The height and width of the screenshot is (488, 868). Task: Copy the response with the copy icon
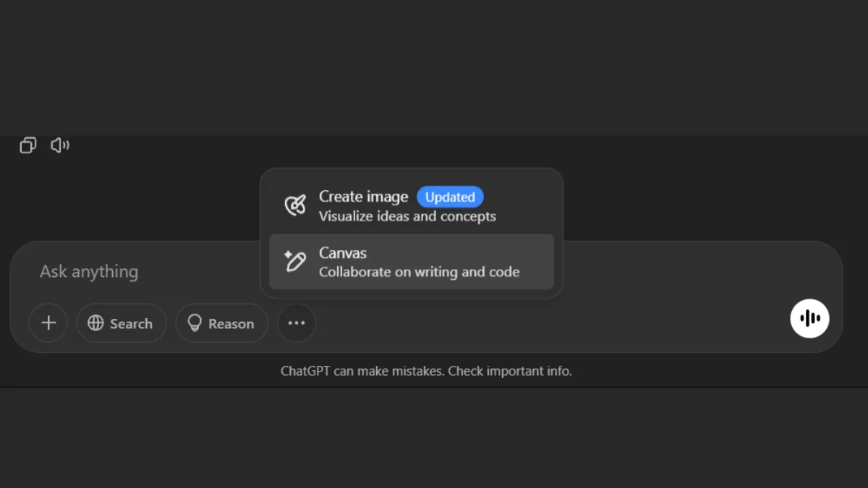pyautogui.click(x=27, y=145)
